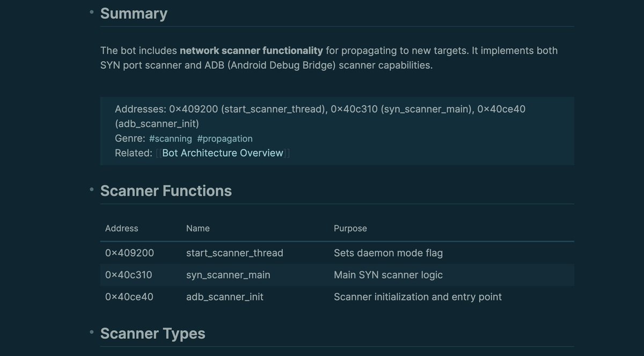
Task: Click adb_scanner_init in the Name column
Action: [225, 297]
